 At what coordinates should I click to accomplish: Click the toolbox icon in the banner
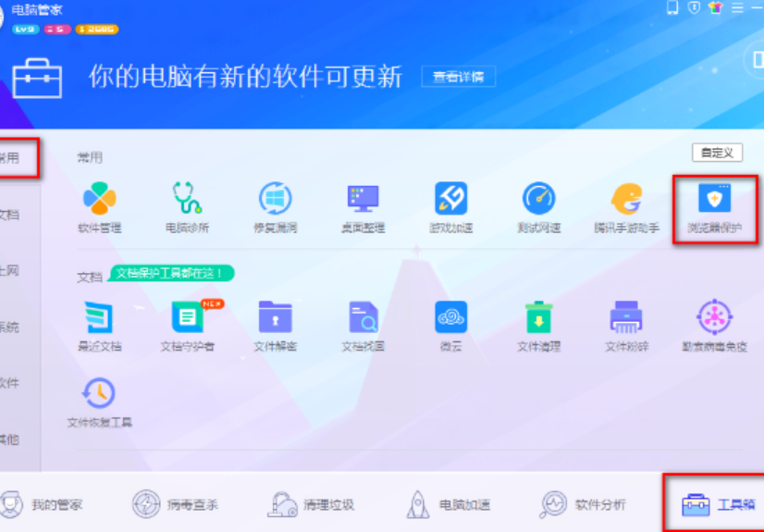(37, 78)
